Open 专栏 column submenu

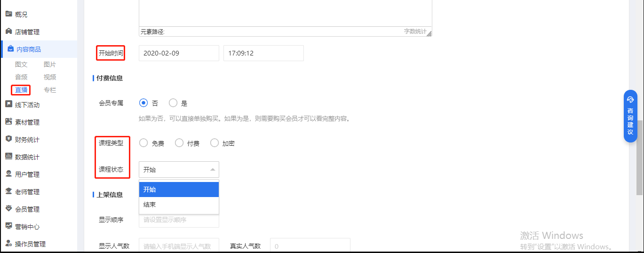(50, 90)
